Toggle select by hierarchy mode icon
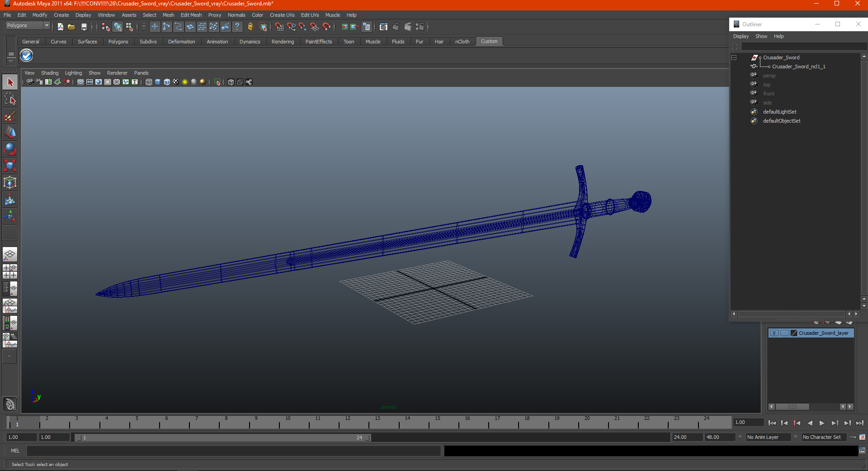Screen dimensions: 868x471 pyautogui.click(x=106, y=27)
